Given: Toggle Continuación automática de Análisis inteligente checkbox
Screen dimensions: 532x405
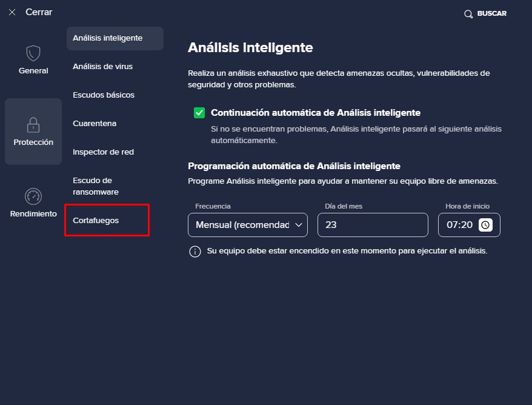Looking at the screenshot, I should click(x=199, y=113).
